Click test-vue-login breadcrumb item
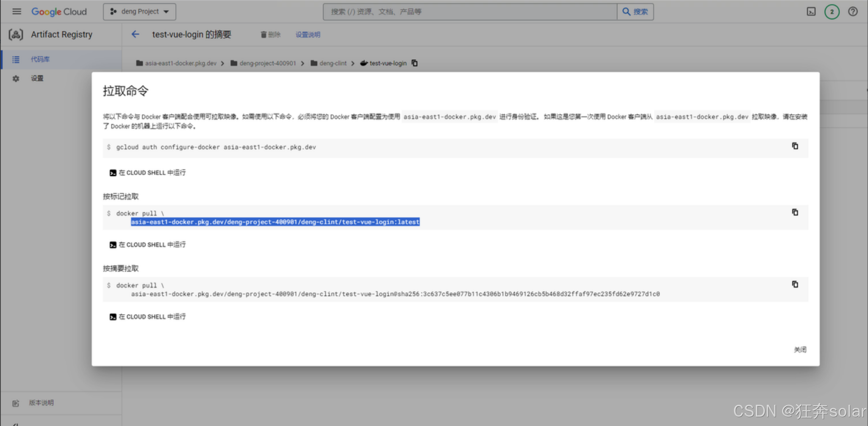 coord(388,63)
